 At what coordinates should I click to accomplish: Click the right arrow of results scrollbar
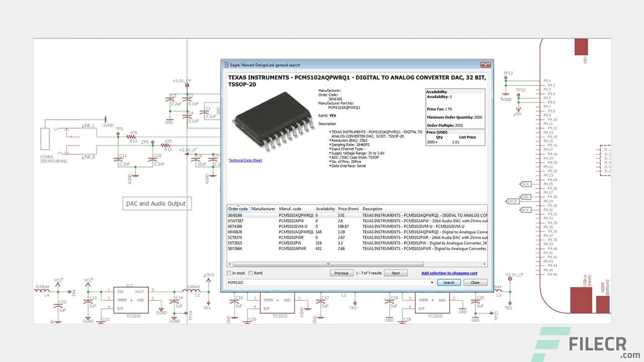coord(484,263)
